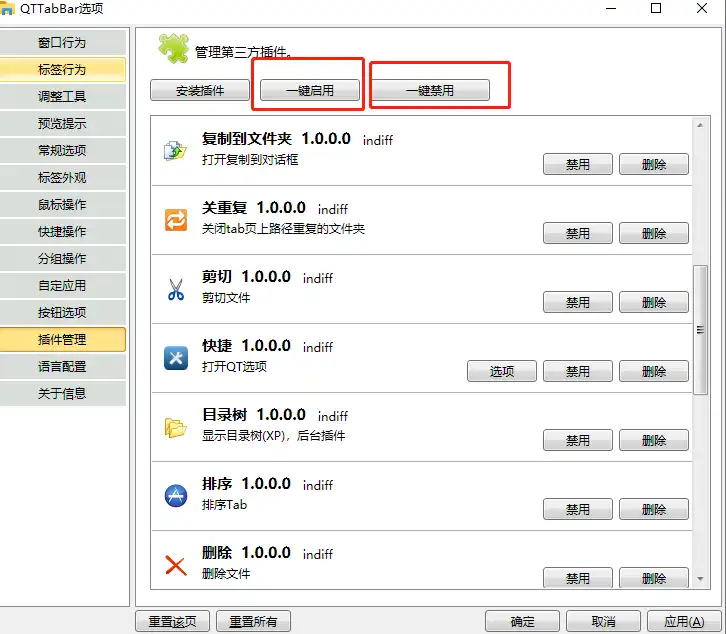Image resolution: width=726 pixels, height=634 pixels.
Task: Disable the 关重复 plugin
Action: click(x=578, y=233)
